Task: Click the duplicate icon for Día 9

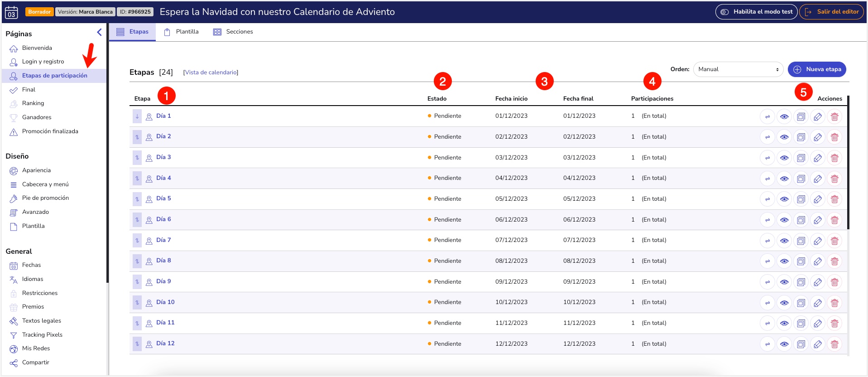Action: (801, 282)
